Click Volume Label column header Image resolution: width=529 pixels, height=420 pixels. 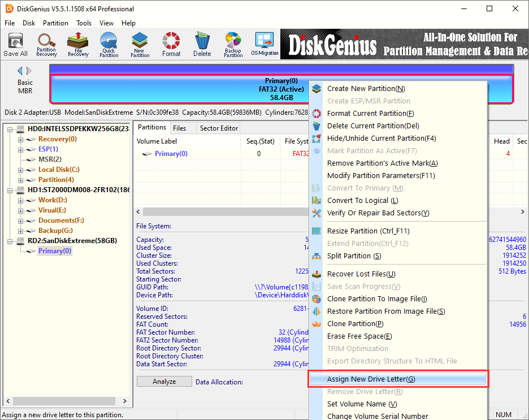point(188,141)
